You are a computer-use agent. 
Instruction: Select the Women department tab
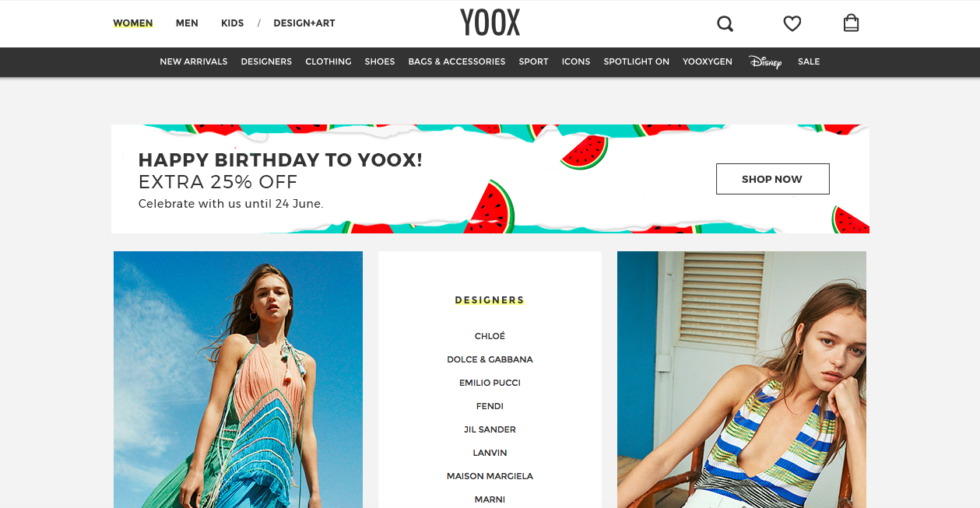tap(133, 23)
